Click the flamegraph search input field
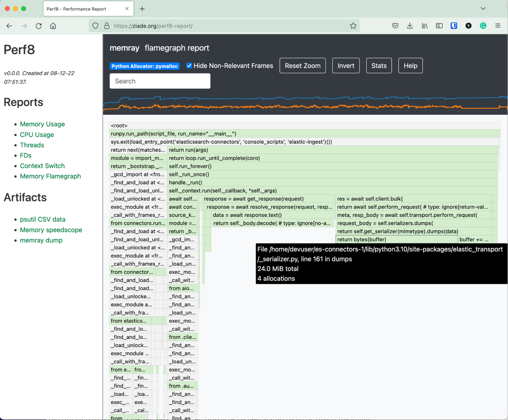The width and height of the screenshot is (508, 420). pyautogui.click(x=160, y=81)
